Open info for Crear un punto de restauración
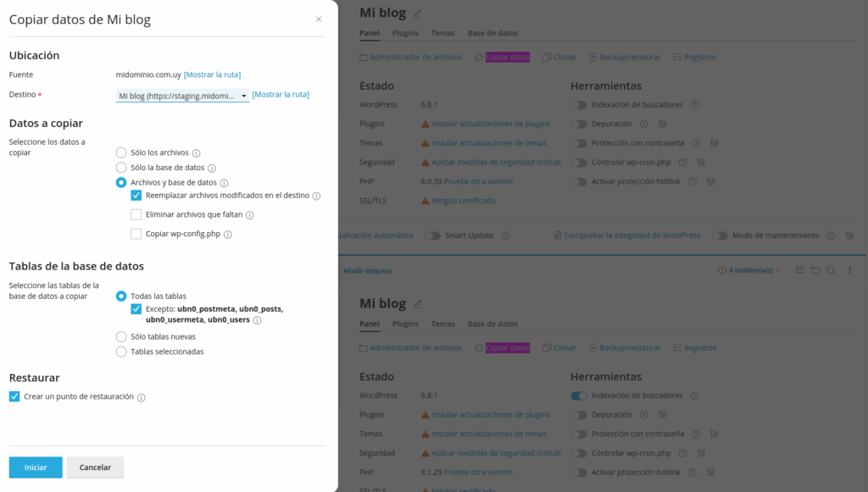This screenshot has width=868, height=492. [142, 397]
